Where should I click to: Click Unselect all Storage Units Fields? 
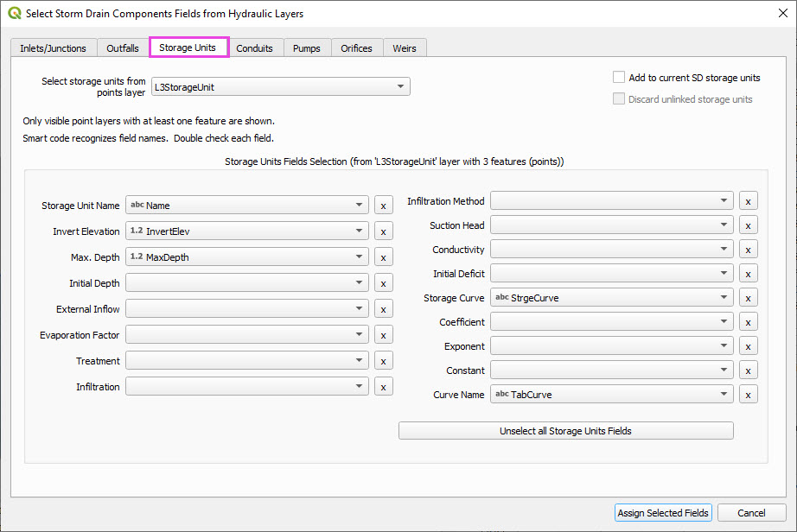pyautogui.click(x=565, y=431)
